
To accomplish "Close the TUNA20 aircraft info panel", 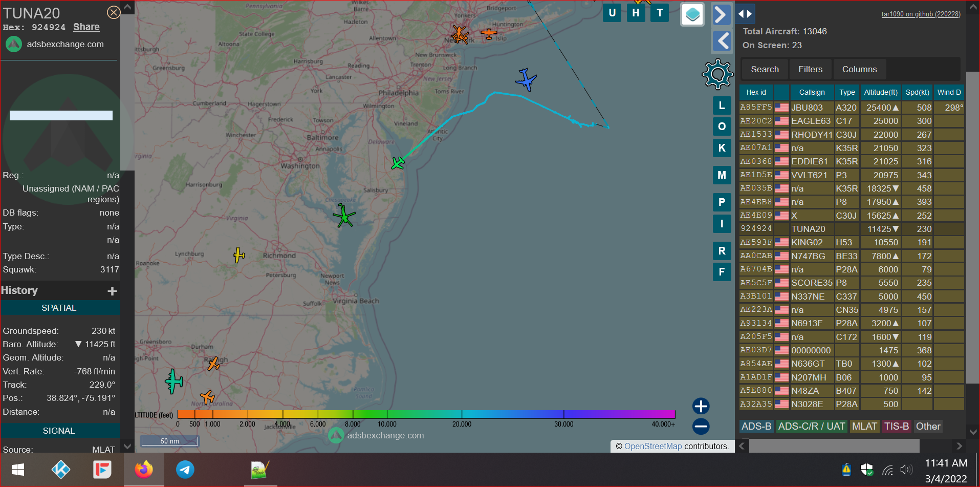I will (x=114, y=12).
